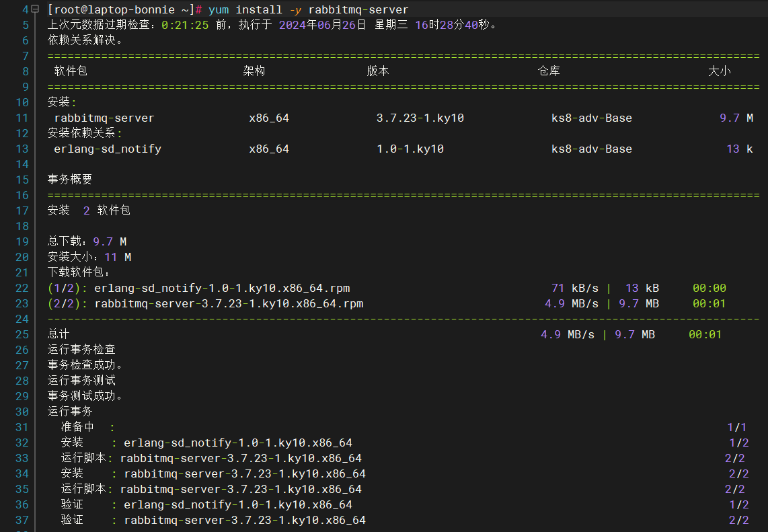768x532 pixels.
Task: Click the progress count '1/1' on line 31
Action: coord(736,428)
